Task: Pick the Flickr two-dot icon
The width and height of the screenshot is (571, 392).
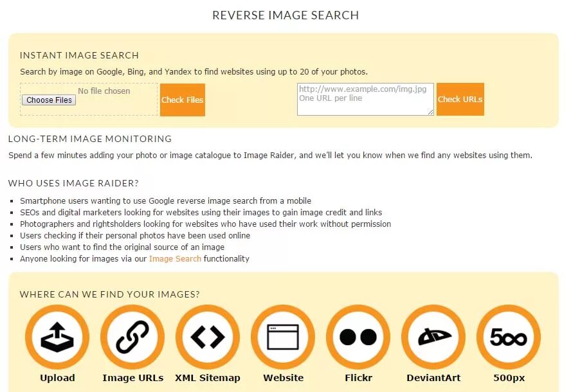Action: click(358, 337)
